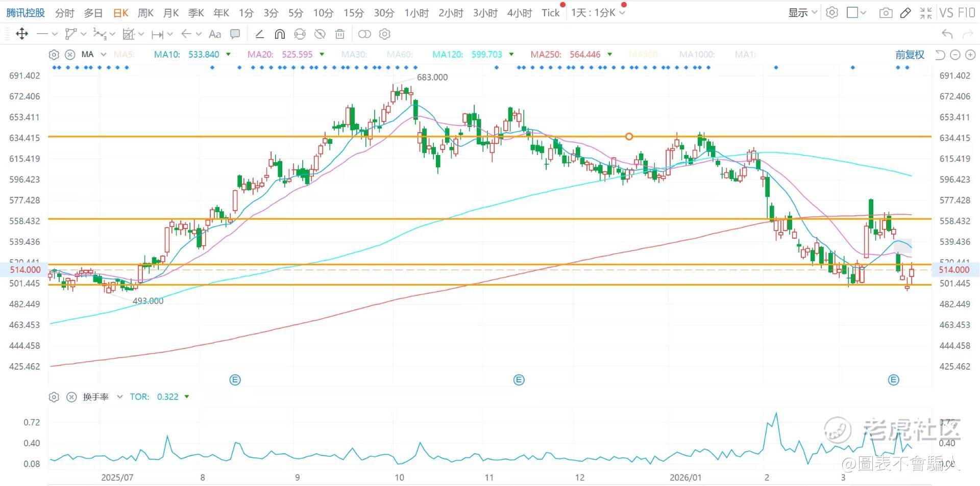980x486 pixels.
Task: Toggle the faded MA1000 line
Action: (697, 55)
